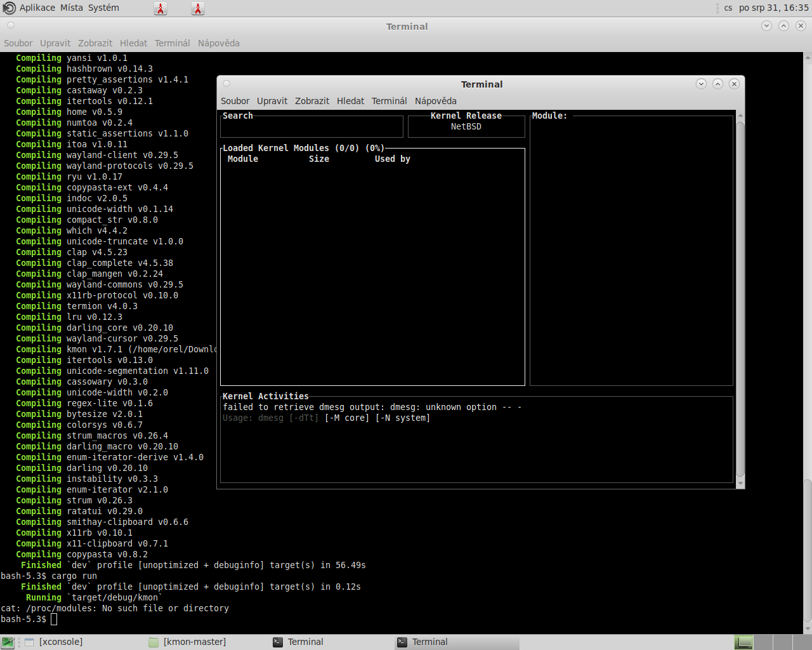
Task: Click the 'Finished dev profile in 56.49s' line
Action: click(x=193, y=565)
